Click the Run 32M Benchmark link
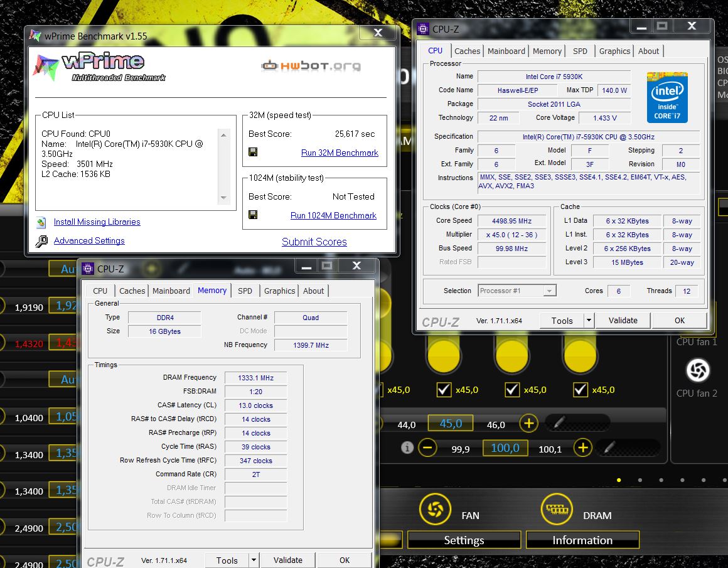This screenshot has width=728, height=568. pos(340,153)
